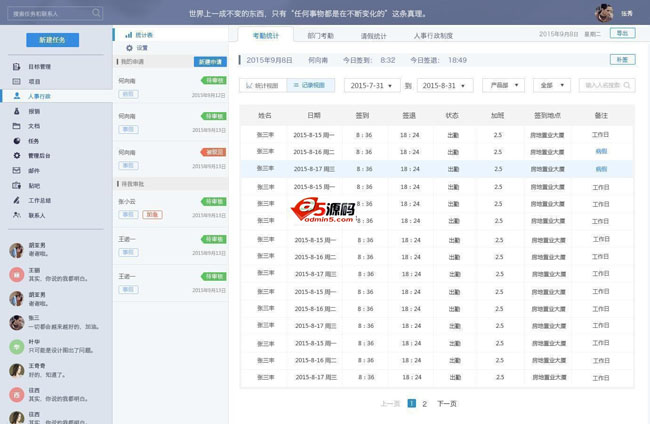Click 病假 link in the highlighted row
Image resolution: width=650 pixels, height=424 pixels.
pyautogui.click(x=601, y=169)
